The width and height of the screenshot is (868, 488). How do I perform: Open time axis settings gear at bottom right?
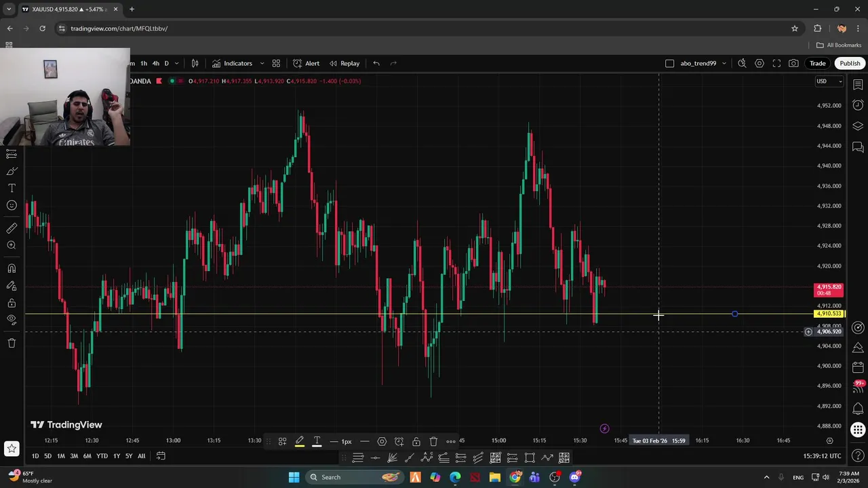coord(829,441)
